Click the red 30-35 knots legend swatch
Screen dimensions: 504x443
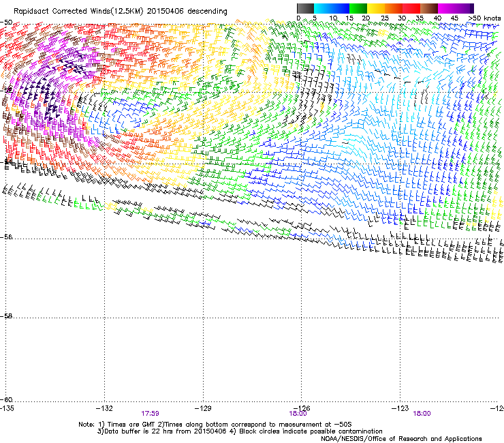click(x=411, y=8)
